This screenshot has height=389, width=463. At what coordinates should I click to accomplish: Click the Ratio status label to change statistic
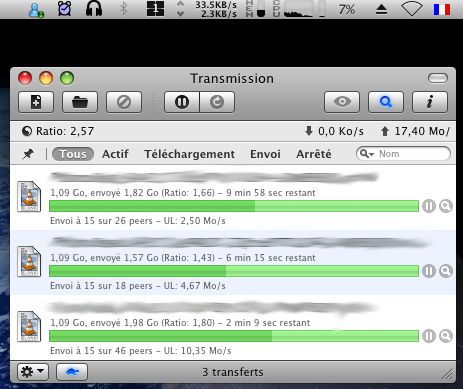[58, 131]
